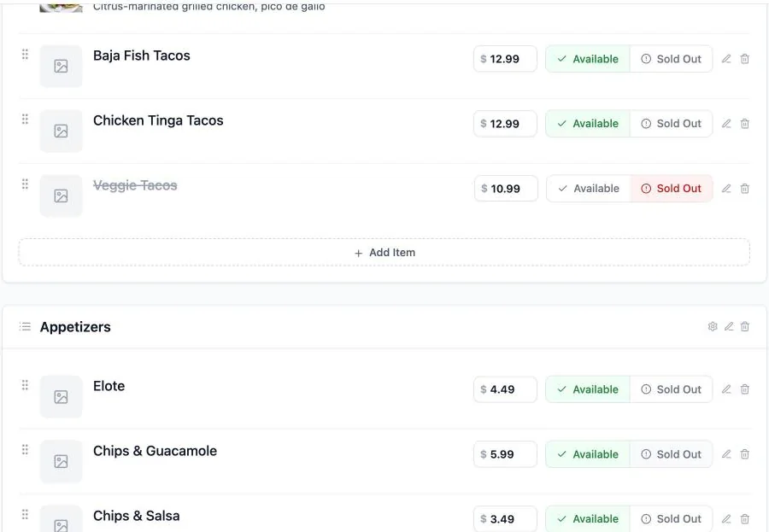
Task: Delete the Appetizers category
Action: tap(744, 326)
